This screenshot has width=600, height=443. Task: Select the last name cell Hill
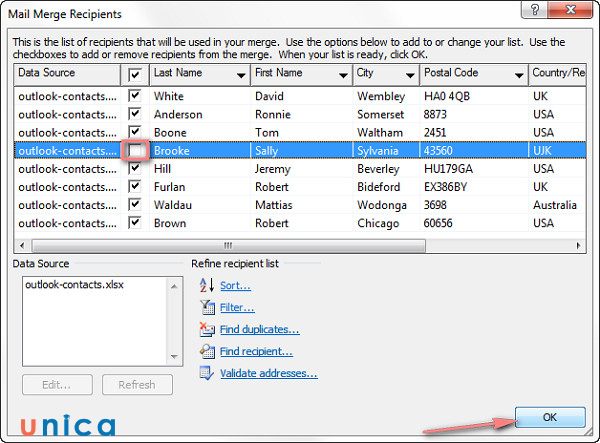coord(162,169)
